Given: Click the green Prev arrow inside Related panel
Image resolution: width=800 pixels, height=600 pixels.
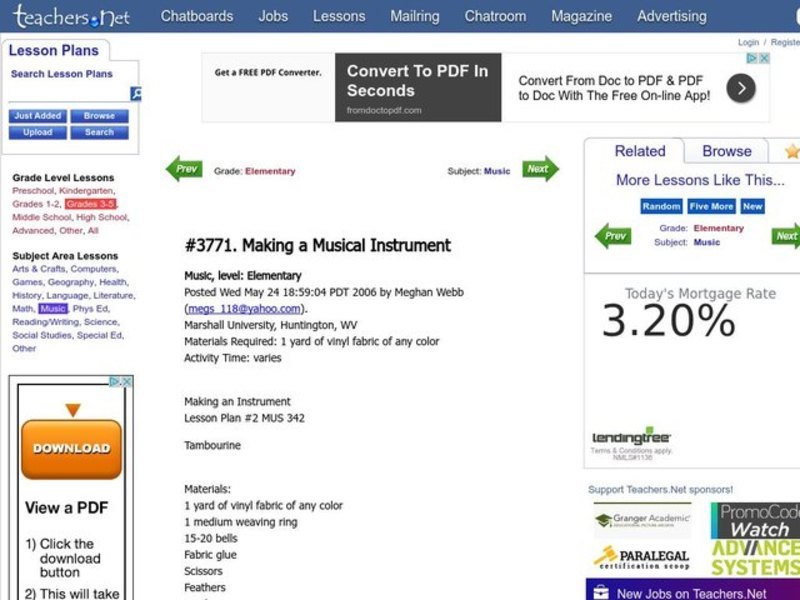Looking at the screenshot, I should pyautogui.click(x=613, y=235).
